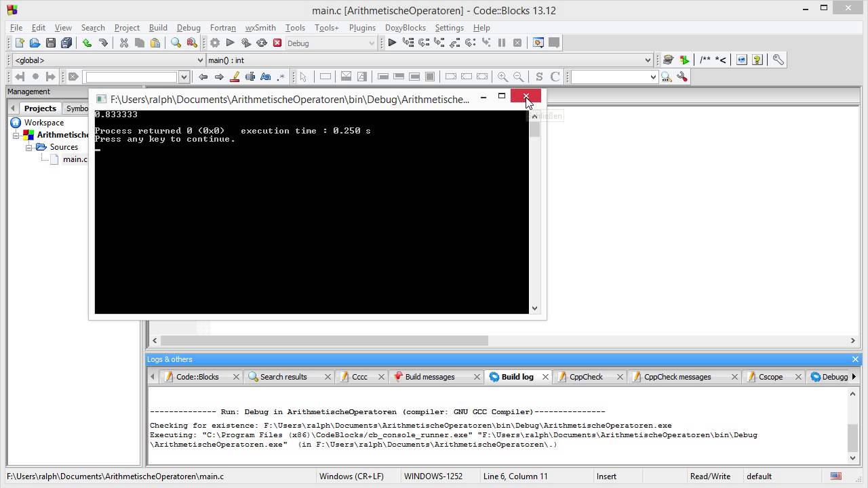Click the DoxyBlocks line comment icon
This screenshot has height=488, width=868.
tap(721, 60)
